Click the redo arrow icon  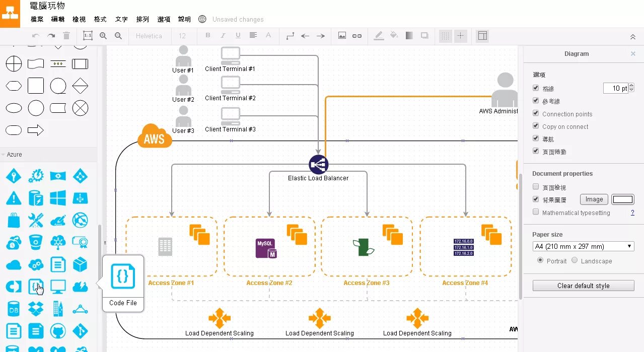(51, 36)
